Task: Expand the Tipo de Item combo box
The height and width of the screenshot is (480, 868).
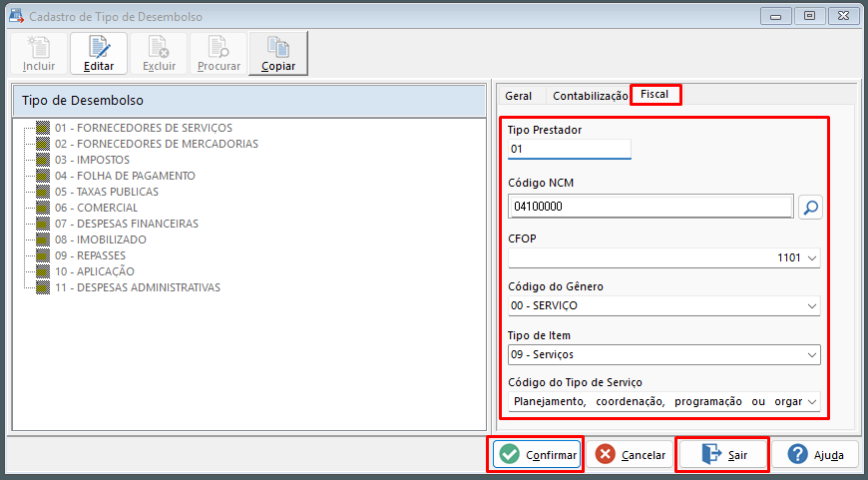Action: (663, 354)
